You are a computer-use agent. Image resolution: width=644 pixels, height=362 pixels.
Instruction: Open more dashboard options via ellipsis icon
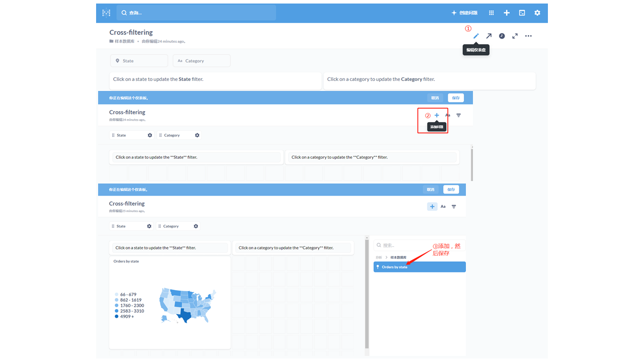click(x=528, y=36)
